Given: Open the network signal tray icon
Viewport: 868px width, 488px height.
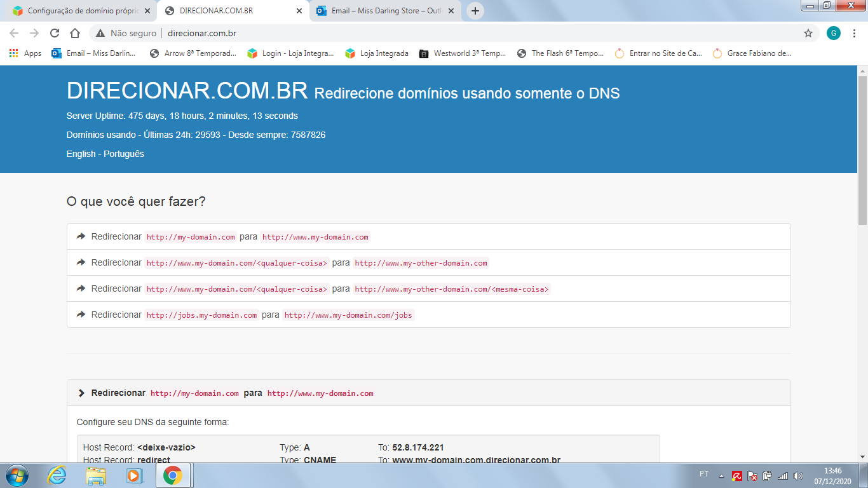Looking at the screenshot, I should 783,475.
